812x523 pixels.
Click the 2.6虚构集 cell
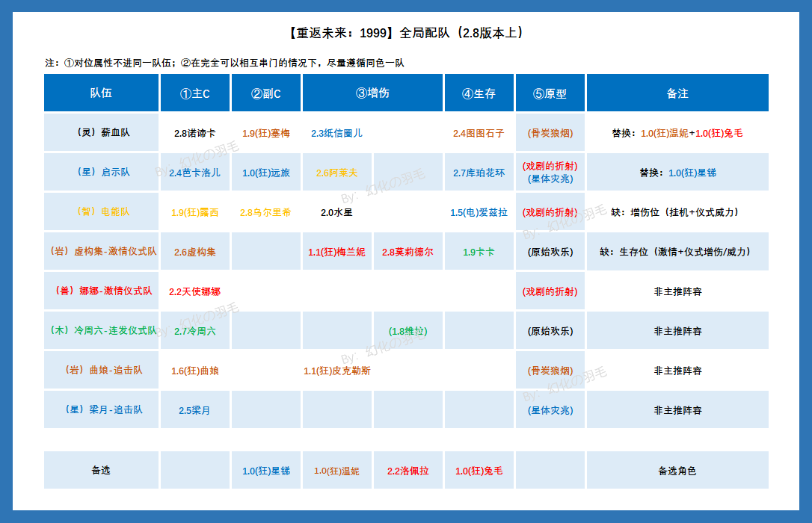(x=194, y=252)
